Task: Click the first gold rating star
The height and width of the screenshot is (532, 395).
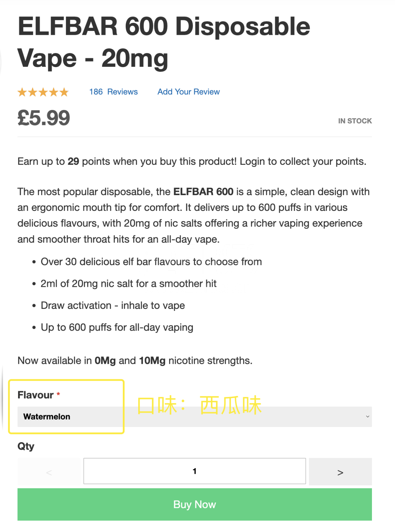Action: pos(22,92)
